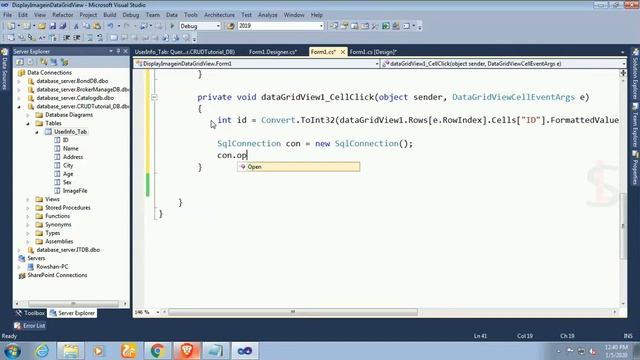Open the Team Explorer side tab

tap(636, 126)
